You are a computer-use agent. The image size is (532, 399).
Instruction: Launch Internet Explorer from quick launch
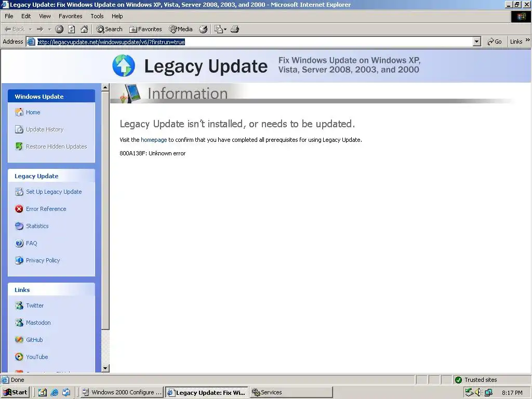coord(54,393)
